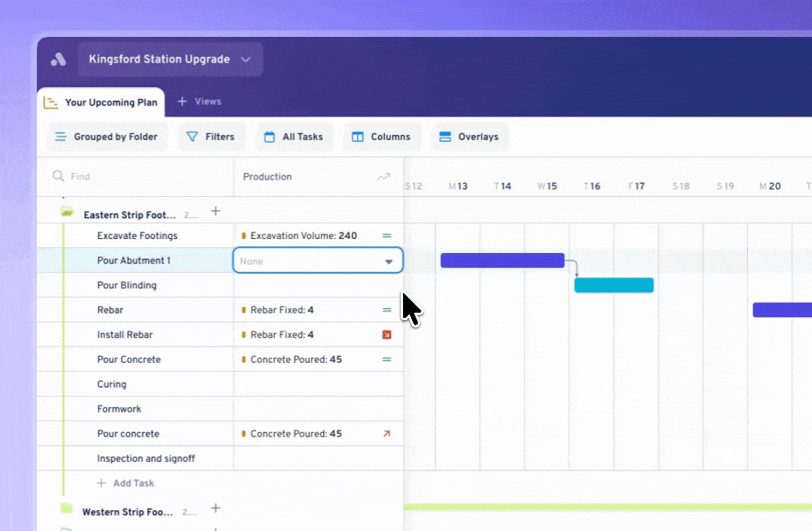Select the Excavate Footings task

click(x=137, y=235)
